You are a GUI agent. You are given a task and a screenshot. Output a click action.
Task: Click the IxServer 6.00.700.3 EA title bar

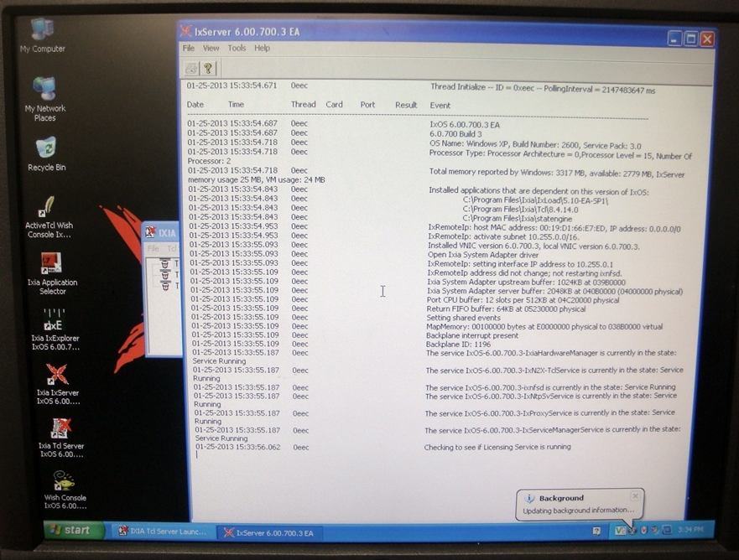[x=446, y=34]
